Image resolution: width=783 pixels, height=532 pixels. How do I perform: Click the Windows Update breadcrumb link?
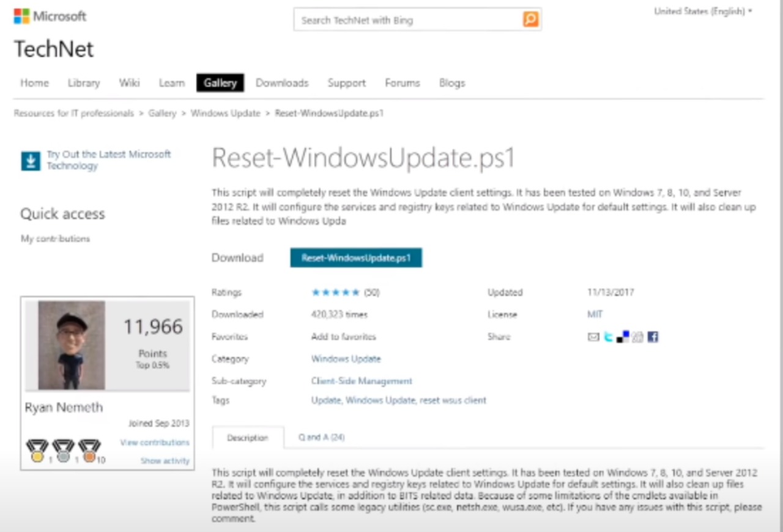click(x=226, y=113)
